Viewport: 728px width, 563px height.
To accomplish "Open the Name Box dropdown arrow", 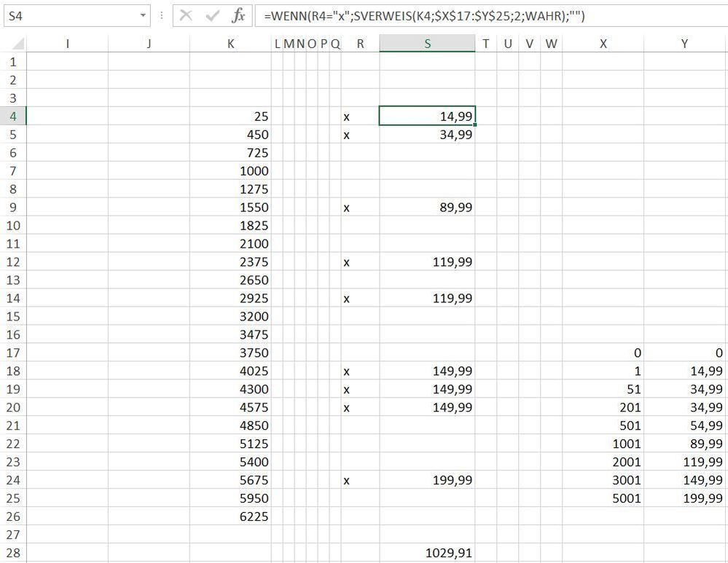I will coord(143,14).
